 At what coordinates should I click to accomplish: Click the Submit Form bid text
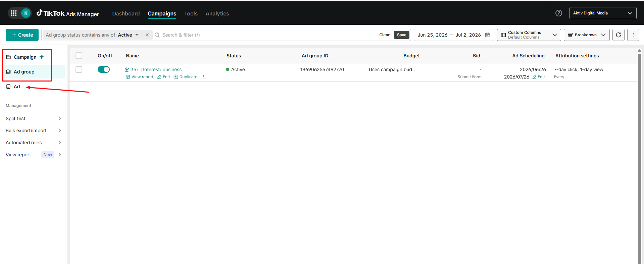[x=469, y=77]
